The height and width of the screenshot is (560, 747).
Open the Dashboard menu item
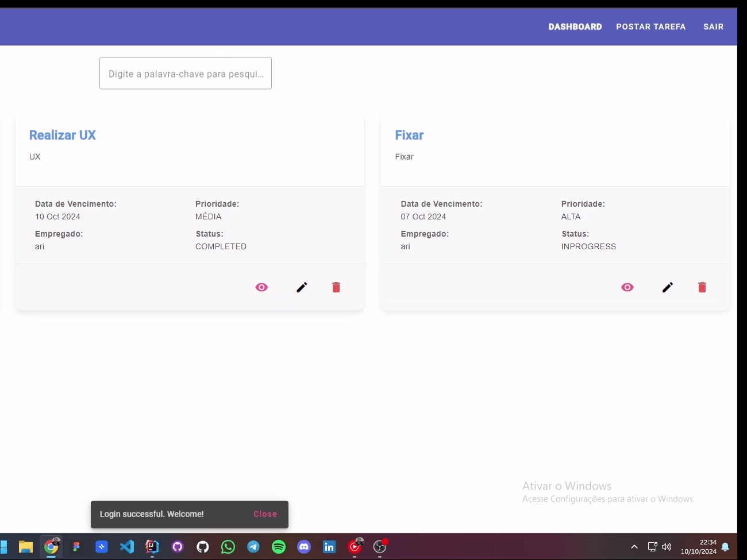(575, 26)
